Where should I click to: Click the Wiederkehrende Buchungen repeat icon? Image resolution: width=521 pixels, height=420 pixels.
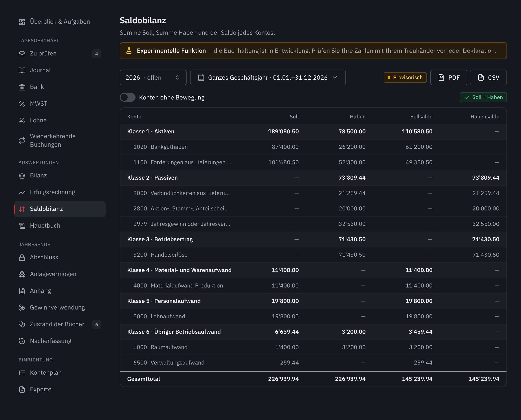coord(22,140)
